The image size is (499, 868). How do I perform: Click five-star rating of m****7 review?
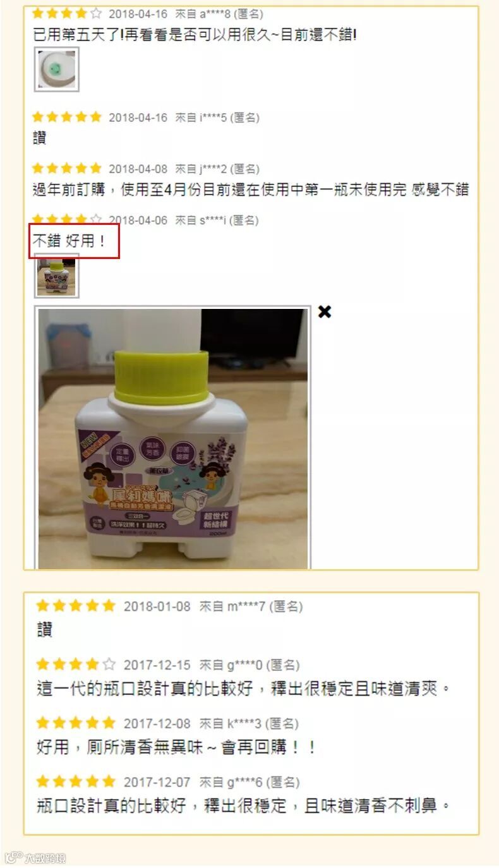[76, 606]
